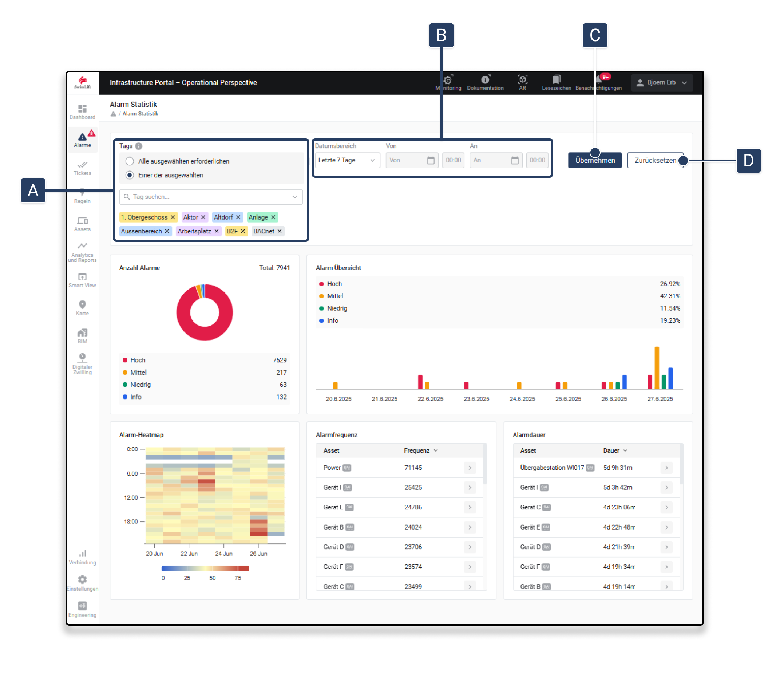Select 'Einer der ausgewählten' radio option

[x=130, y=175]
